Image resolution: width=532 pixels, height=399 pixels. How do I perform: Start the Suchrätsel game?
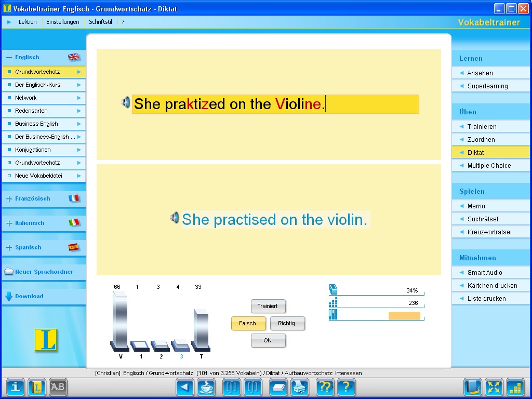(x=490, y=219)
